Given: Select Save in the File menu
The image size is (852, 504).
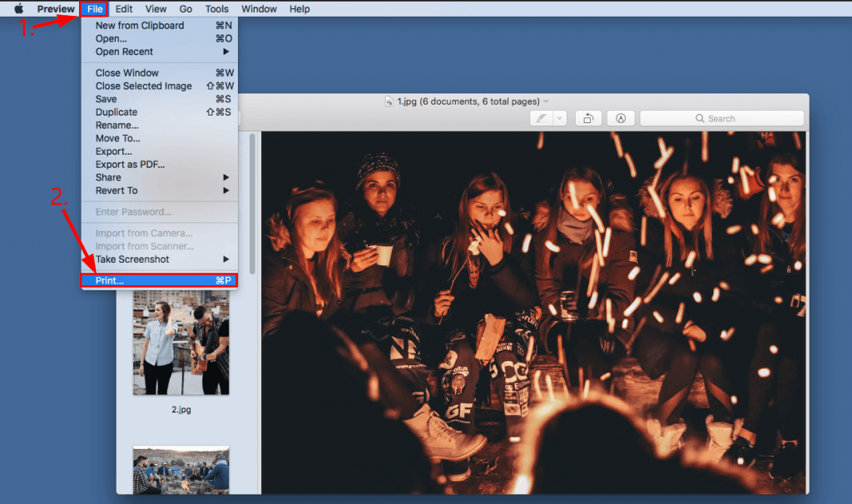Looking at the screenshot, I should pyautogui.click(x=160, y=99).
